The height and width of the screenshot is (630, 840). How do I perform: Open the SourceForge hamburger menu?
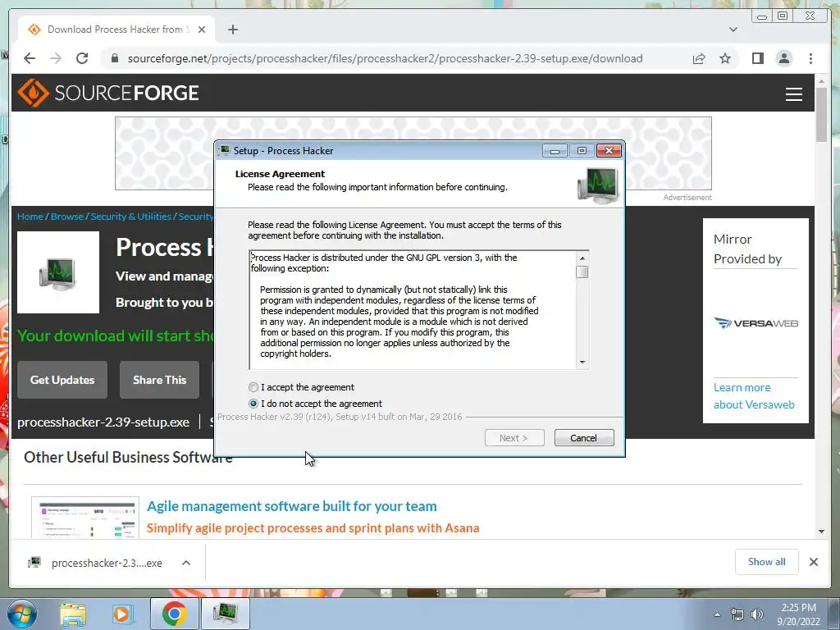point(794,94)
